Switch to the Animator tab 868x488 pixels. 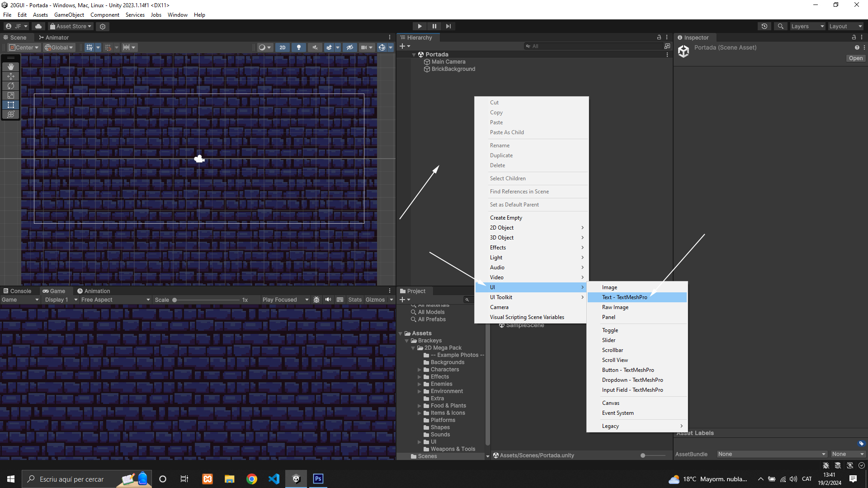click(x=54, y=38)
